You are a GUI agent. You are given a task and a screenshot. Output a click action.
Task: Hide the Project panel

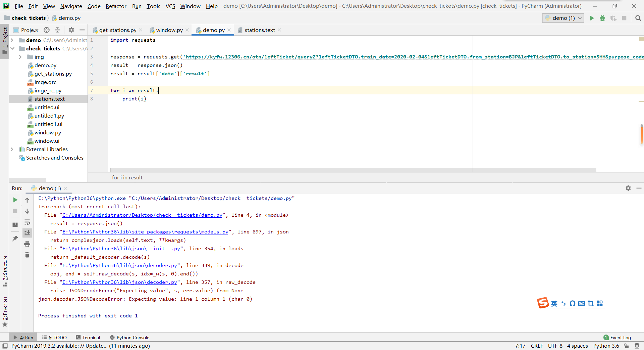pos(82,30)
